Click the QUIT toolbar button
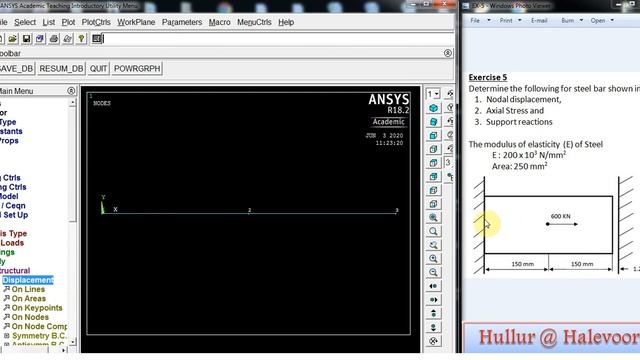Viewport: 640px width, 360px height. (98, 69)
